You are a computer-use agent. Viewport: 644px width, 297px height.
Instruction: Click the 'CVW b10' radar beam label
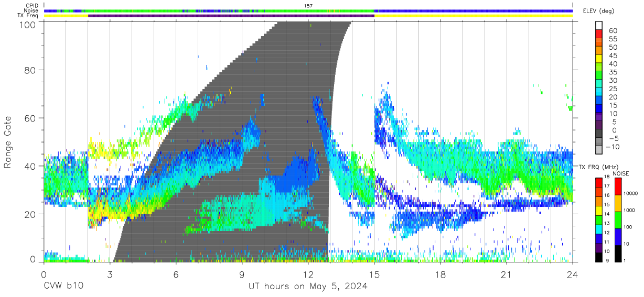click(63, 286)
